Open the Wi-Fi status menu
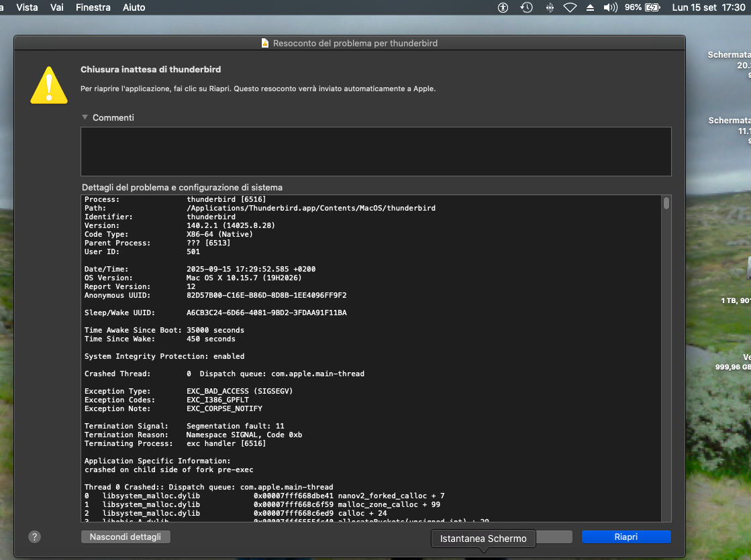Viewport: 751px width, 560px height. tap(570, 7)
